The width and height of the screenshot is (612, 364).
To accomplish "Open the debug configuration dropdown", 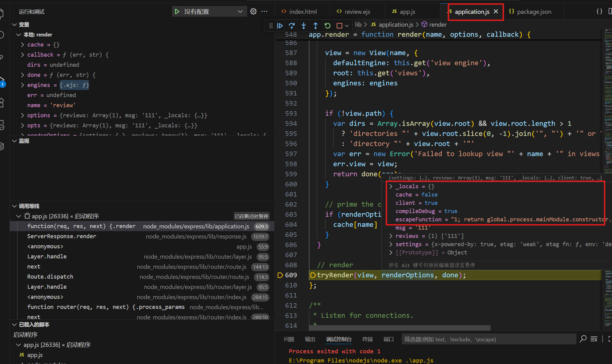I will [x=240, y=12].
